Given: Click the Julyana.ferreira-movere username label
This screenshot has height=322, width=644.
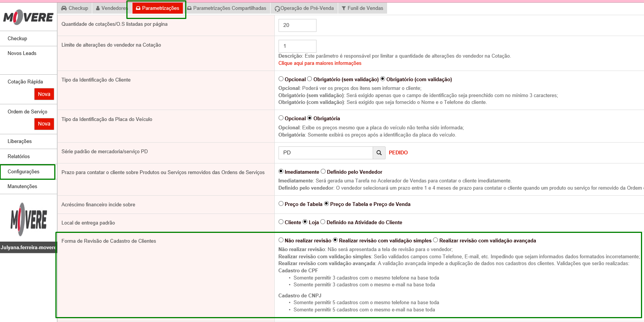Looking at the screenshot, I should click(28, 248).
